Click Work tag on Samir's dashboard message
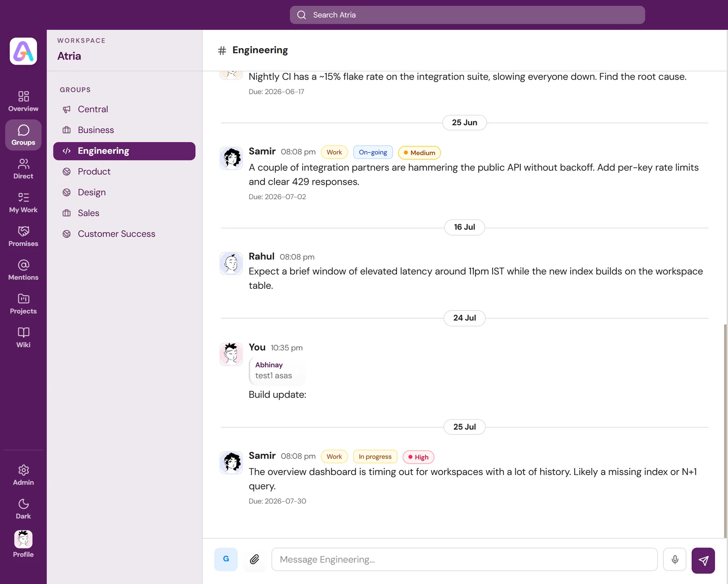Image resolution: width=728 pixels, height=584 pixels. pyautogui.click(x=334, y=457)
